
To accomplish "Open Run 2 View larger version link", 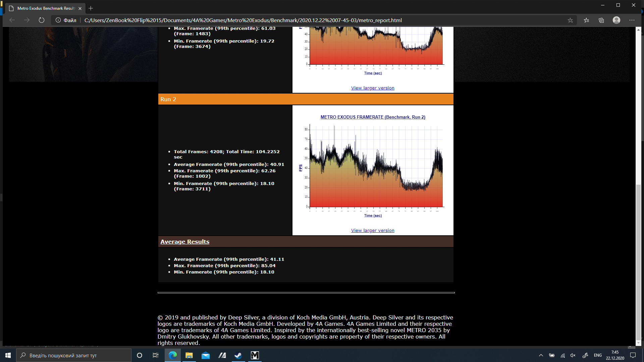I will click(x=373, y=231).
